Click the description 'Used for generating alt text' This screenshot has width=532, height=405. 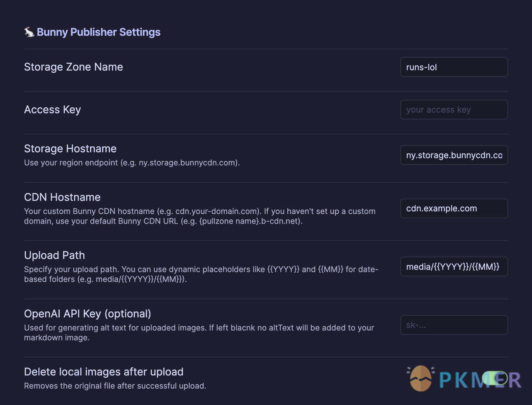[199, 332]
